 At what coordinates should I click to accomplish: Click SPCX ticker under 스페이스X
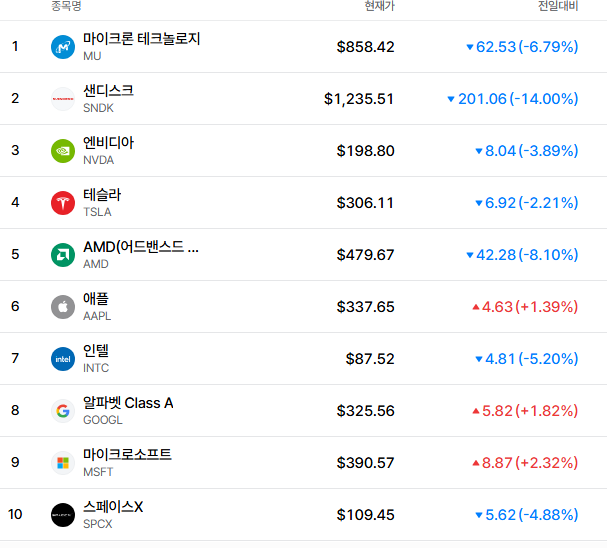[x=98, y=524]
